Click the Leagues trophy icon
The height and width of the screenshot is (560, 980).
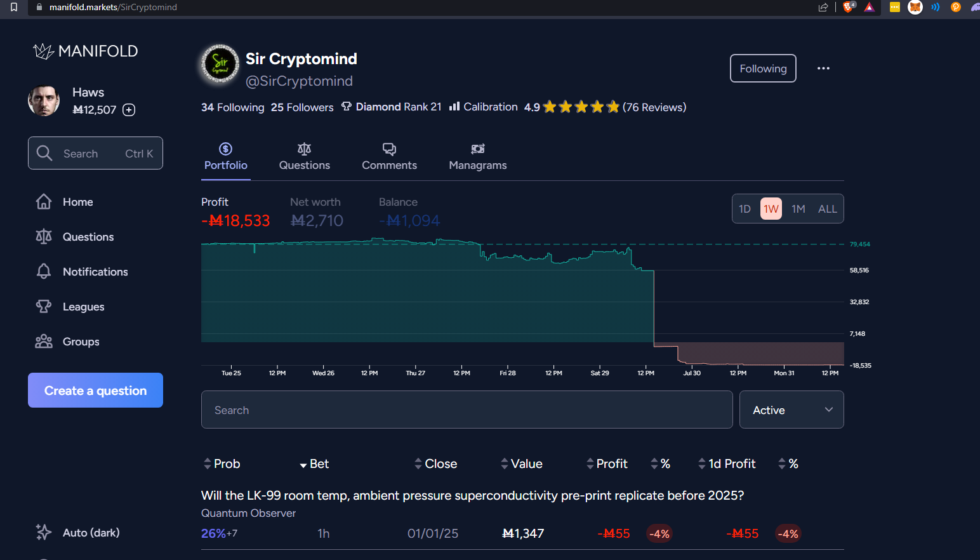(44, 307)
